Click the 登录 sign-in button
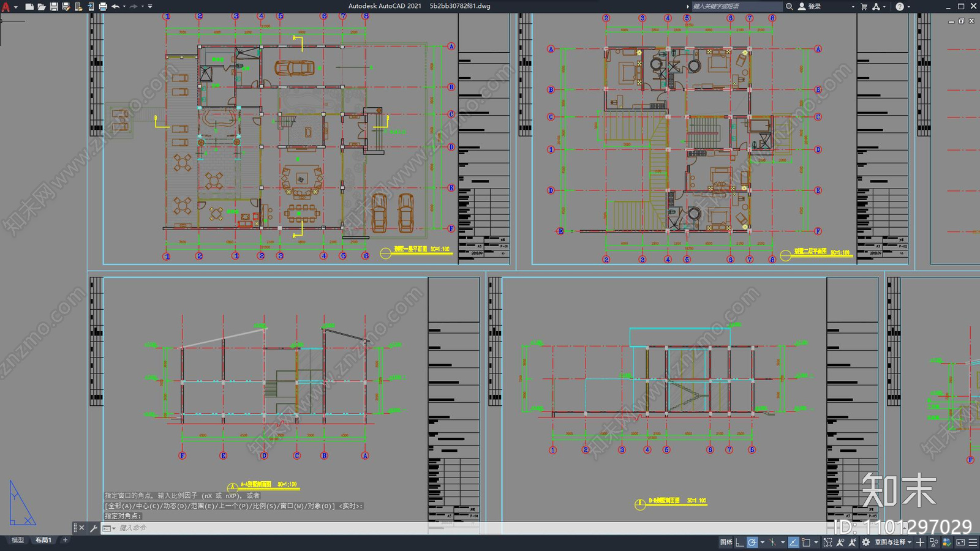This screenshot has width=980, height=551. tap(810, 6)
